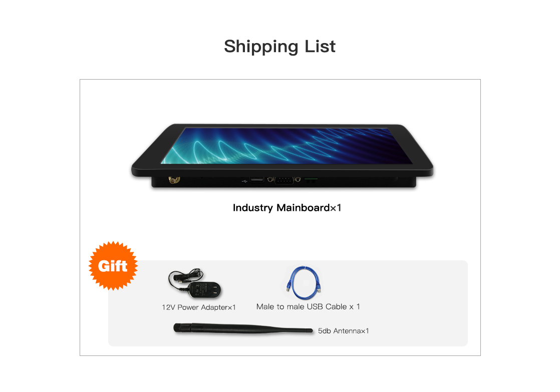Click the 12V Power Adapter×1 caption
Screen dimensions: 560x392
coord(198,307)
